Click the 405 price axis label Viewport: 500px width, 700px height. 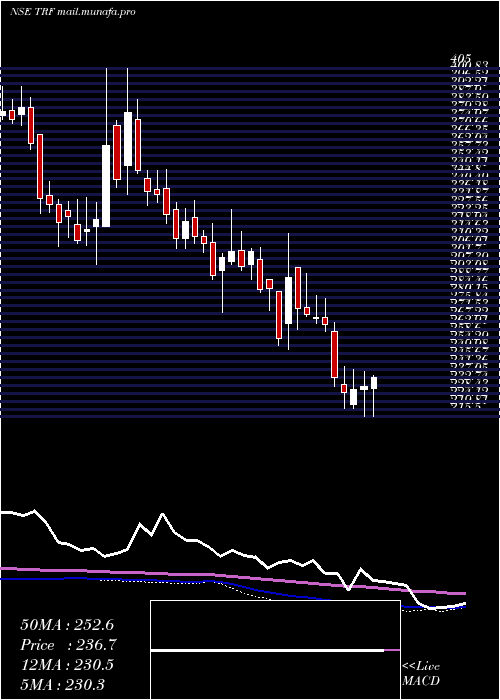(x=460, y=58)
